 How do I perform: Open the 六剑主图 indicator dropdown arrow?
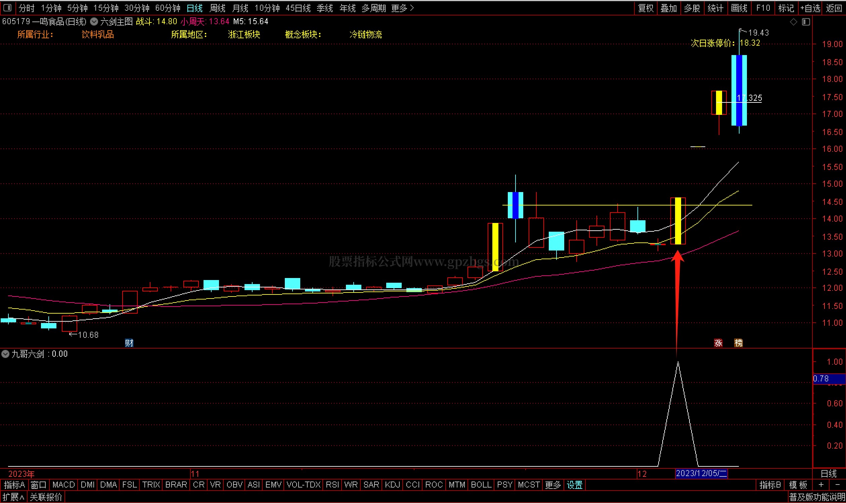[94, 22]
